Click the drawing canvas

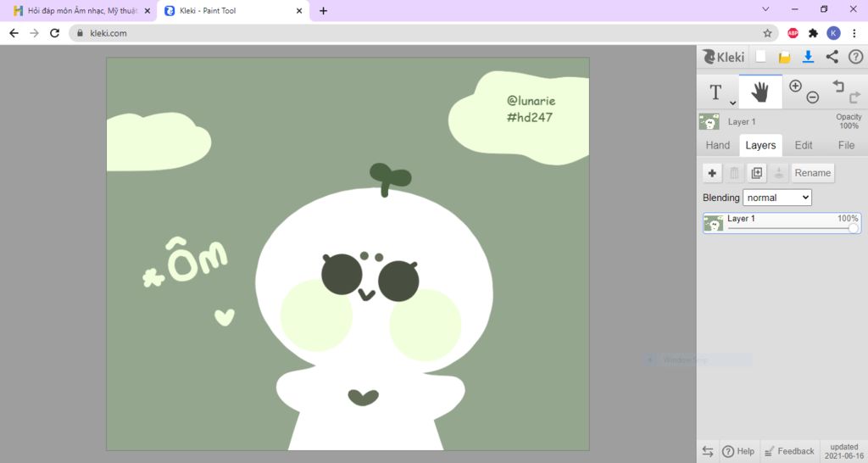pos(348,254)
